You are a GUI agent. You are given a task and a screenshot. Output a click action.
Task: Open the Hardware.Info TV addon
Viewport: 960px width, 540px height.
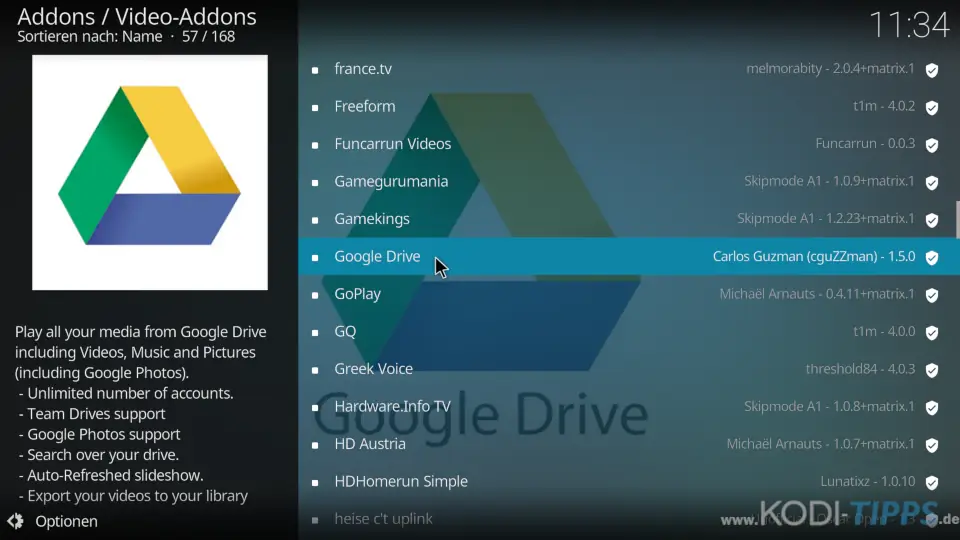tap(629, 407)
